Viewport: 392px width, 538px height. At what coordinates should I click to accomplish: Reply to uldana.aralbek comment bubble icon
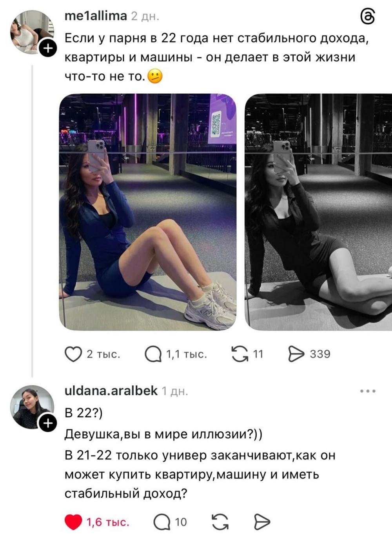[162, 522]
